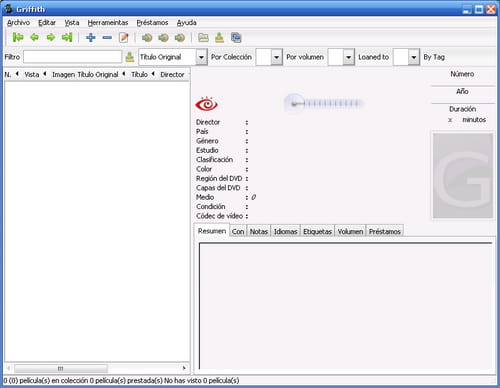
Task: Sort by the Vista column header
Action: pos(32,75)
